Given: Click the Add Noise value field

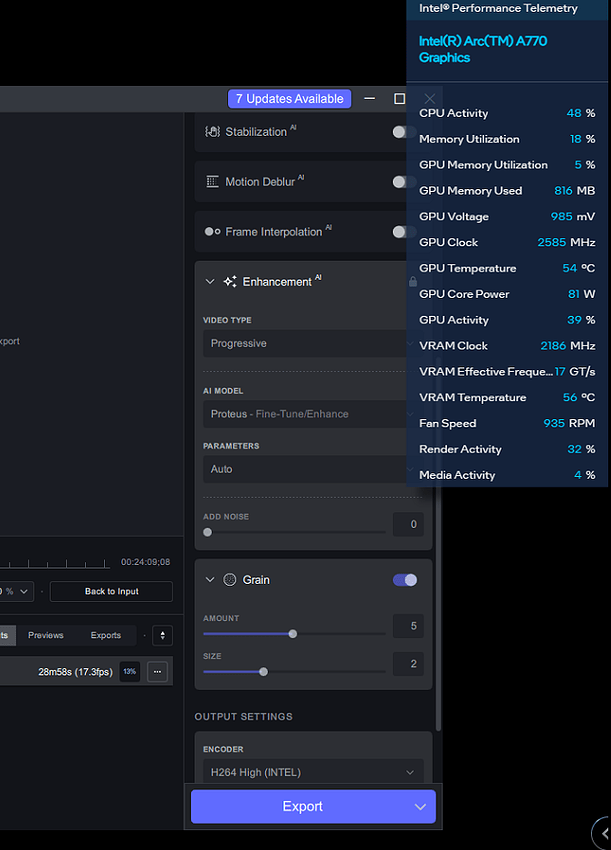Looking at the screenshot, I should (408, 524).
